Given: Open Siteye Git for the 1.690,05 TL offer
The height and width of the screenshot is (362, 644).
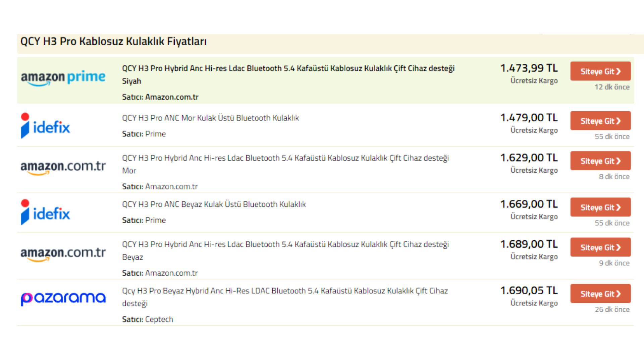Looking at the screenshot, I should [600, 294].
